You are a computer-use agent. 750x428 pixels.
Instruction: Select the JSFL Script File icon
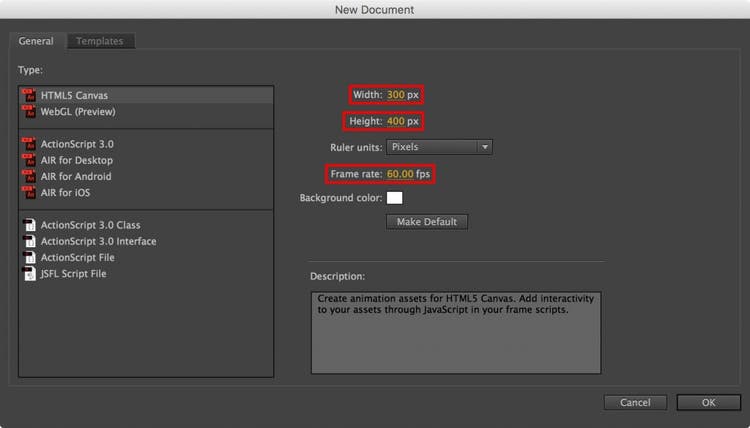[28, 273]
